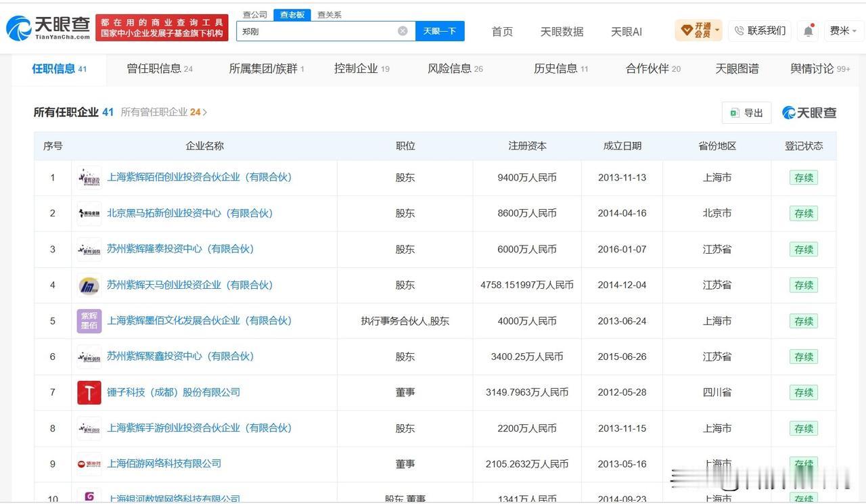Open logo of 苏州紫辉隆泰投资中心
The image size is (866, 504).
[89, 250]
